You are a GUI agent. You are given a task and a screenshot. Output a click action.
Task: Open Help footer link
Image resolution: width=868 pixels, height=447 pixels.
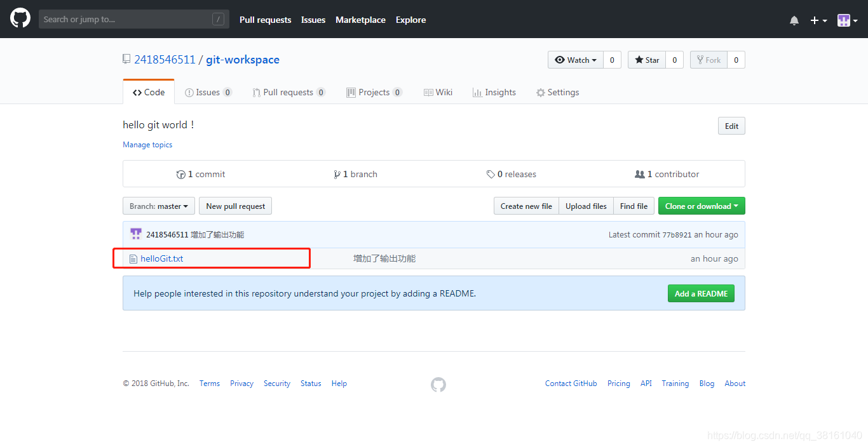[339, 384]
